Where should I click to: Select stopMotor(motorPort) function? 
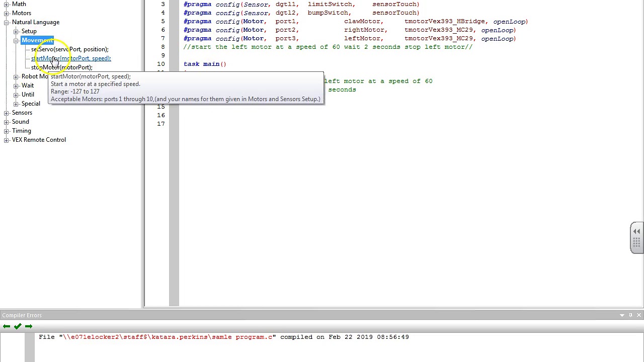pyautogui.click(x=62, y=67)
